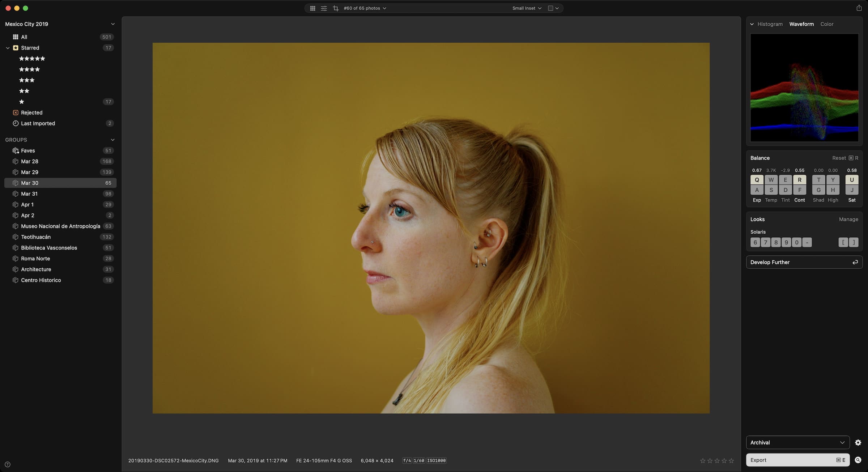868x472 pixels.
Task: Filter by two stars rating
Action: [24, 91]
